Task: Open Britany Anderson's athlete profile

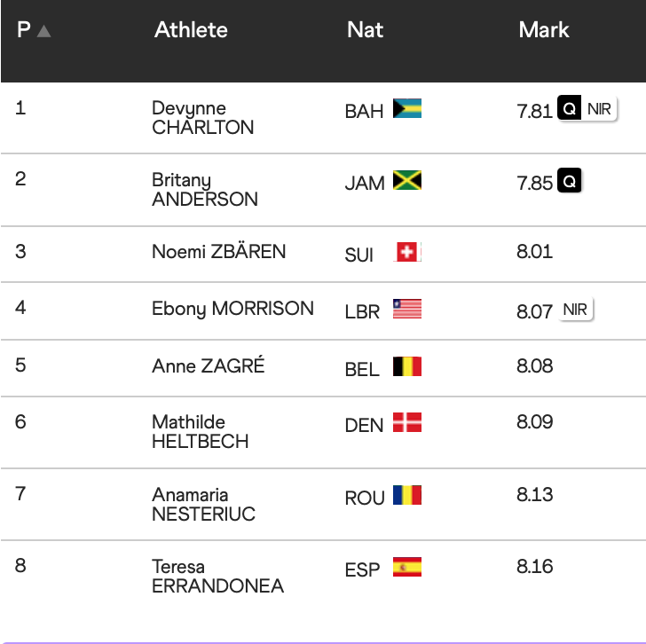Action: point(205,190)
